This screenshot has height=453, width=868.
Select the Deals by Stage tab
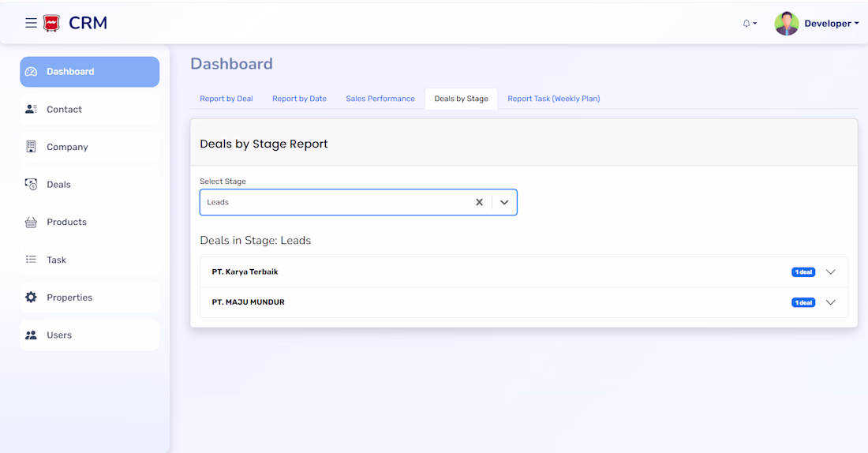click(461, 99)
